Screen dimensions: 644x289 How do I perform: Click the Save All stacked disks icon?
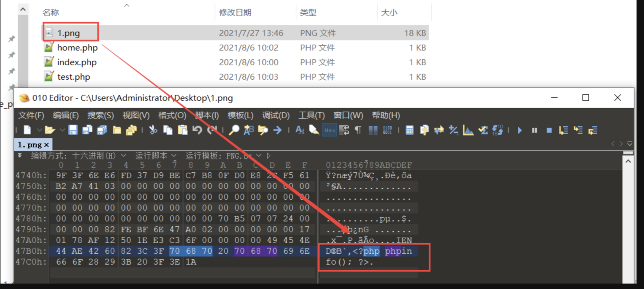(102, 130)
